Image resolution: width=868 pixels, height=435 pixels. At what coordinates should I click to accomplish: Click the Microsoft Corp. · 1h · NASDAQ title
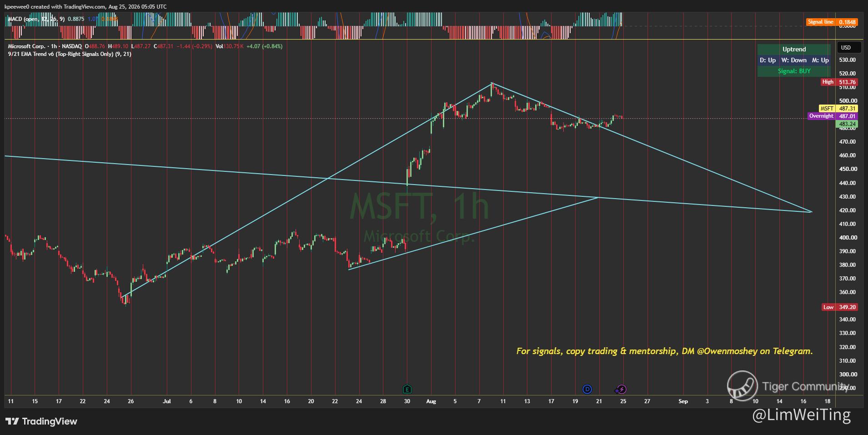(45, 46)
